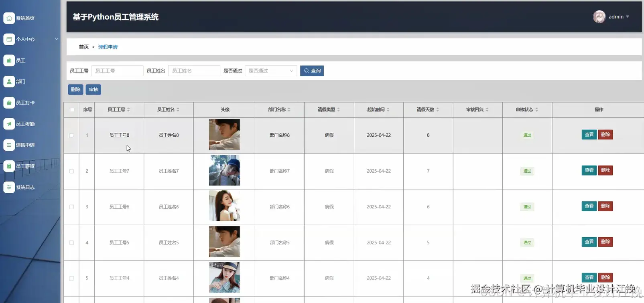This screenshot has width=644, height=303.
Task: Open the 是否通过 dropdown filter
Action: [271, 71]
